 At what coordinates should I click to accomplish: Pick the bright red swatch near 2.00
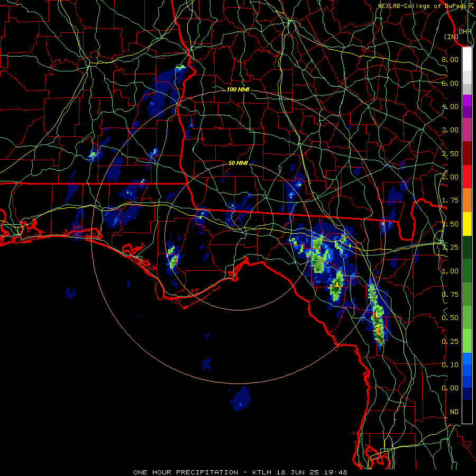click(x=467, y=177)
